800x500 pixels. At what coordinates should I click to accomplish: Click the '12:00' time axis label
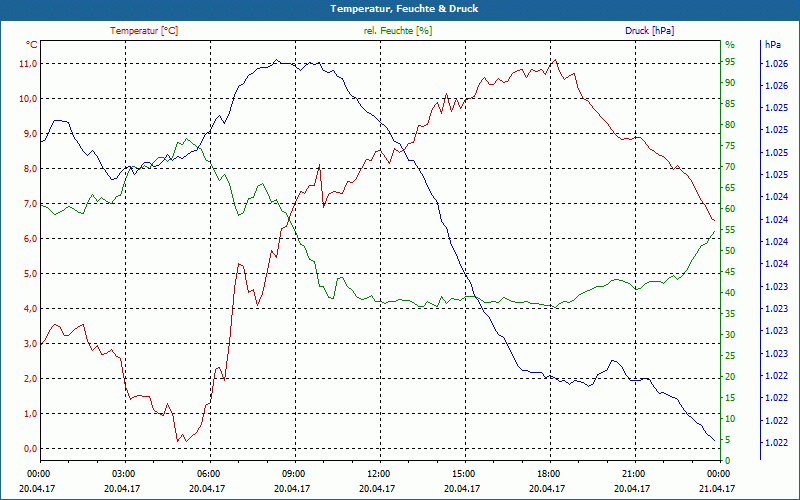click(379, 474)
